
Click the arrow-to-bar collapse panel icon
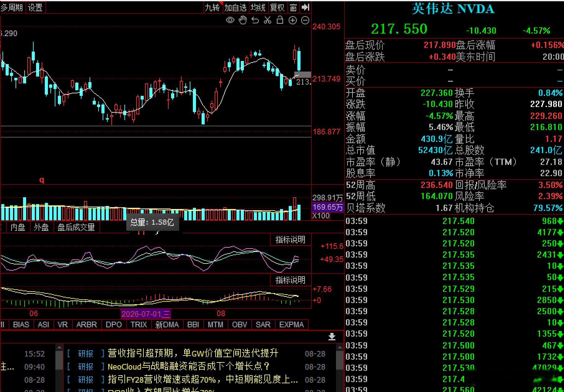click(306, 7)
